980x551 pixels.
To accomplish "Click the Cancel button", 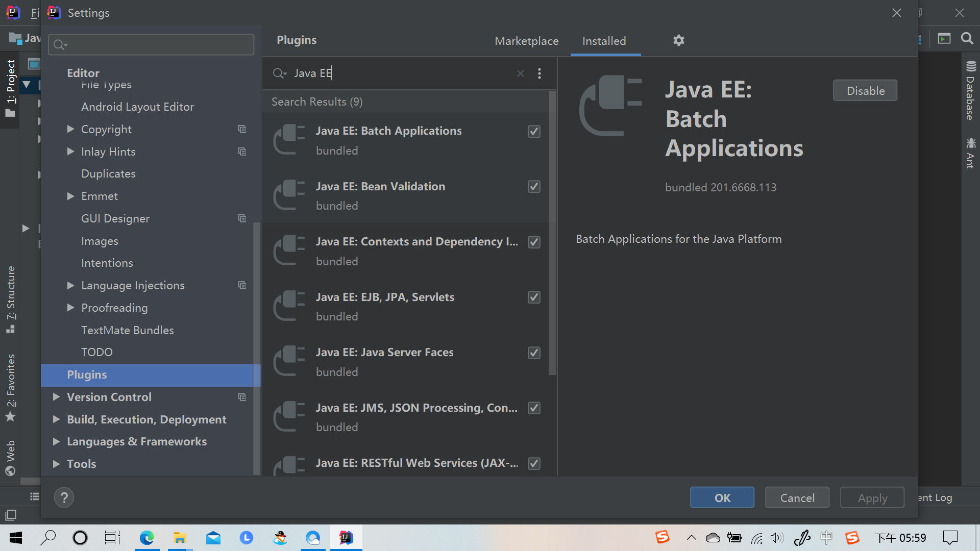I will click(797, 498).
